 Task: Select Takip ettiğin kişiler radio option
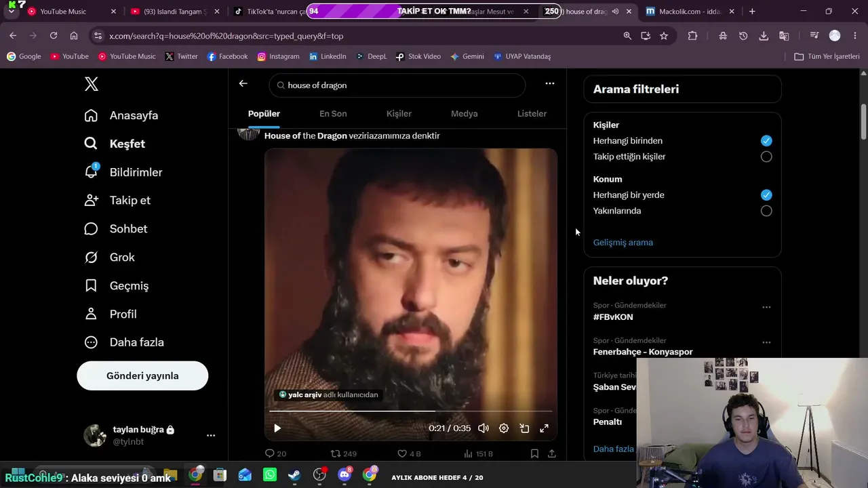click(766, 157)
